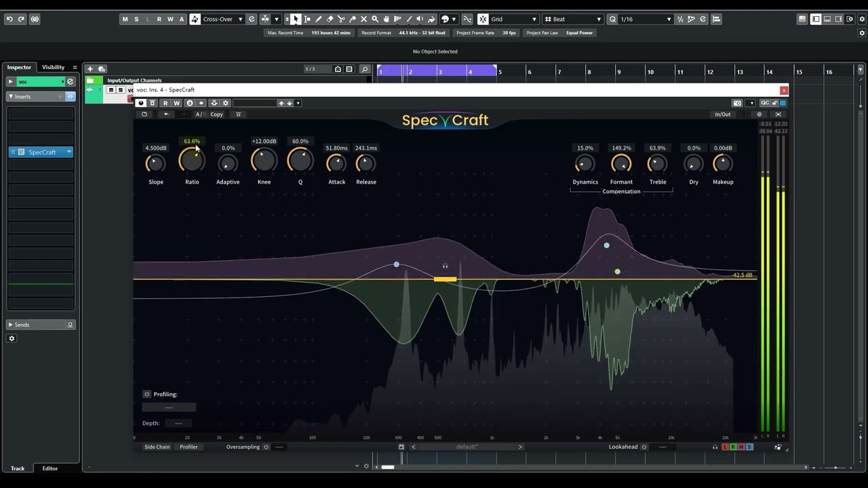This screenshot has width=868, height=488.
Task: Click next preset arrow beside default
Action: click(x=520, y=447)
